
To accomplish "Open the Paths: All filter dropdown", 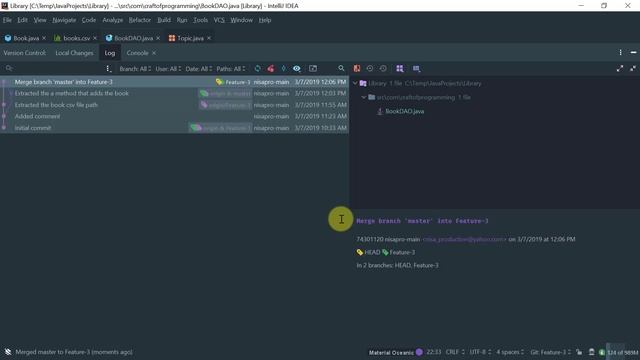I will 231,69.
